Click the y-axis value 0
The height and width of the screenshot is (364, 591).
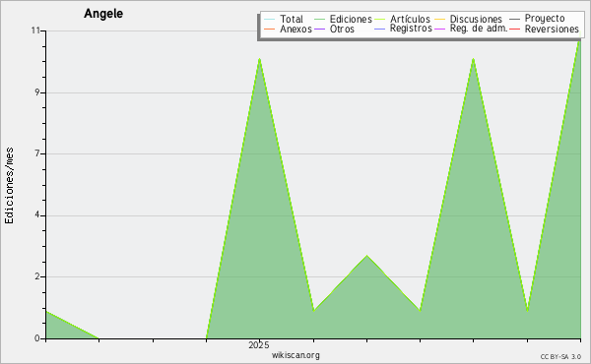(x=37, y=338)
